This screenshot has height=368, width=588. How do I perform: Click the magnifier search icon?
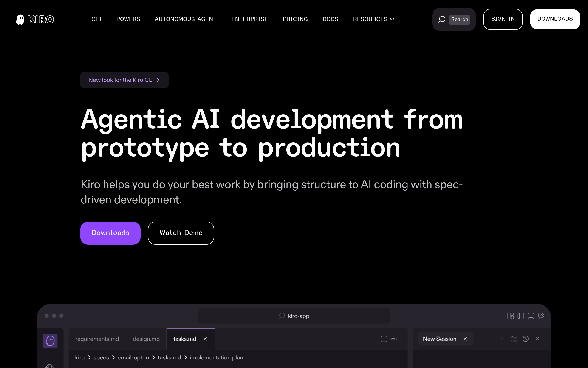[x=442, y=19]
